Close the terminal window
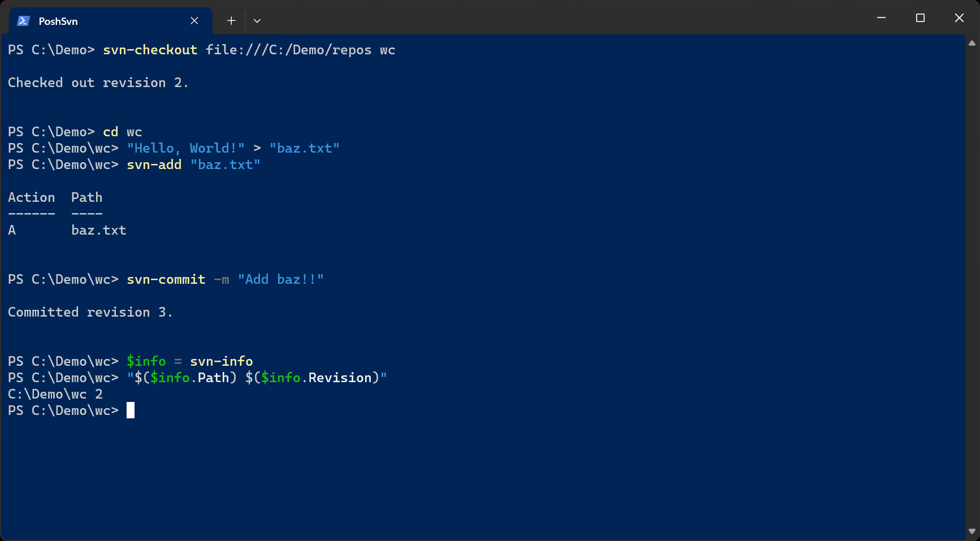Viewport: 980px width, 541px height. [x=959, y=18]
